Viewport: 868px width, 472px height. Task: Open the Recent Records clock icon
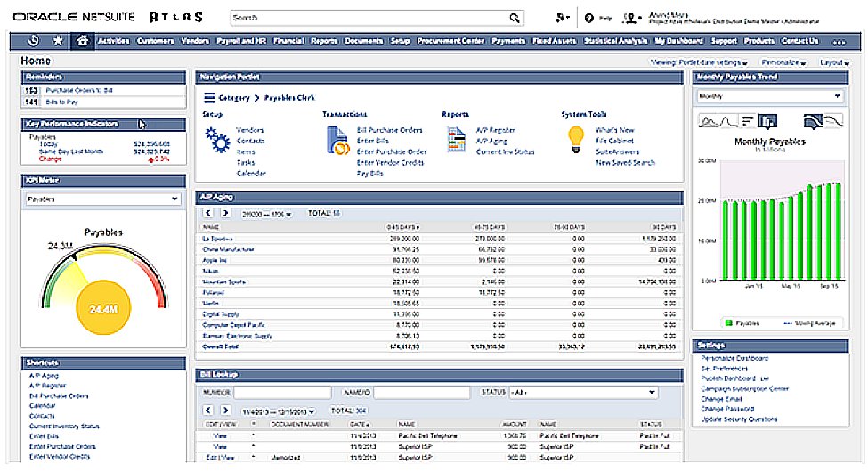tap(34, 41)
